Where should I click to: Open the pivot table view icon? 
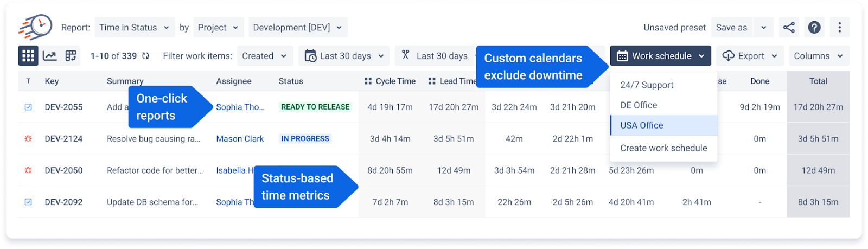pyautogui.click(x=71, y=56)
